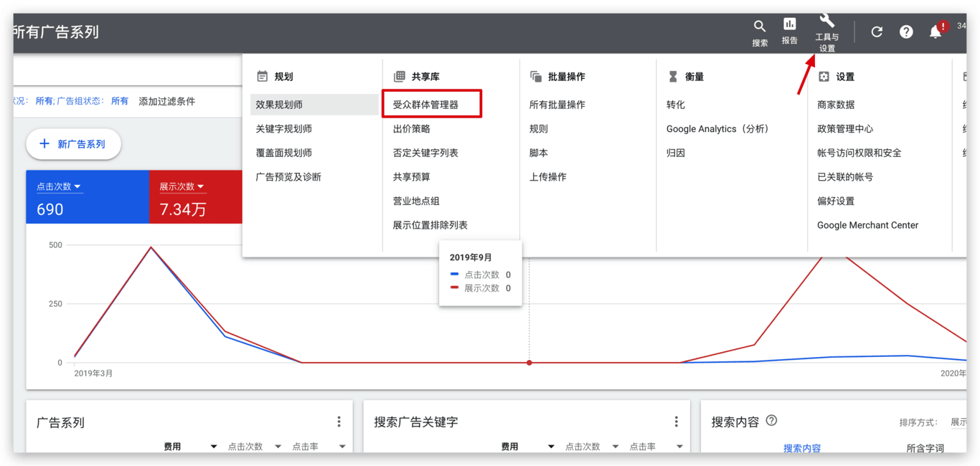The height and width of the screenshot is (466, 980).
Task: Open three-dot menu on 搜索广告关键字 card
Action: (x=676, y=422)
